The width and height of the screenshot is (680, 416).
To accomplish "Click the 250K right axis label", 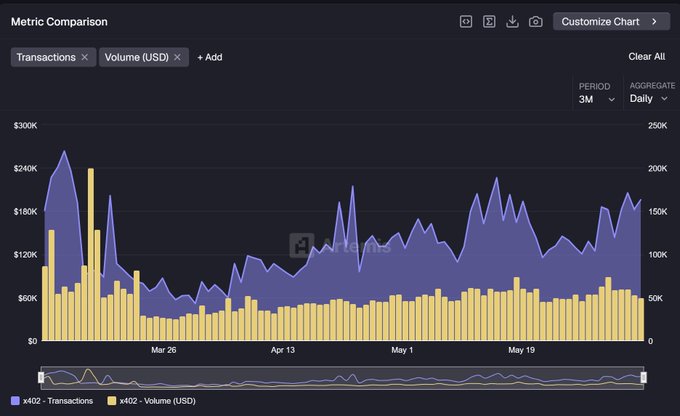I will [x=657, y=125].
